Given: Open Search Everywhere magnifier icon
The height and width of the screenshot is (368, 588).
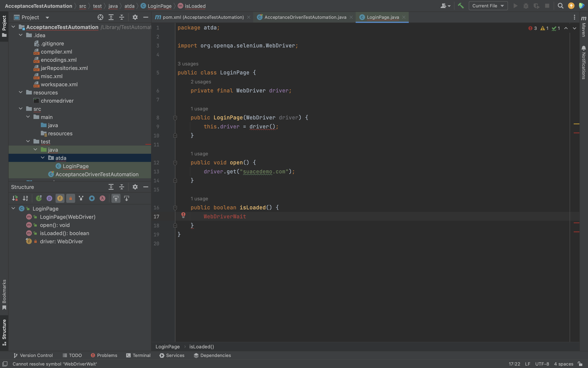Looking at the screenshot, I should click(561, 6).
